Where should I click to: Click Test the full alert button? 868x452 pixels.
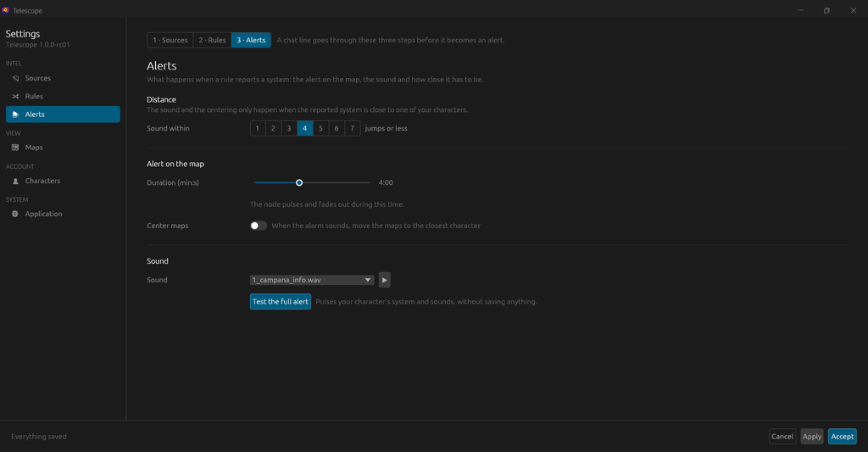[x=280, y=301]
